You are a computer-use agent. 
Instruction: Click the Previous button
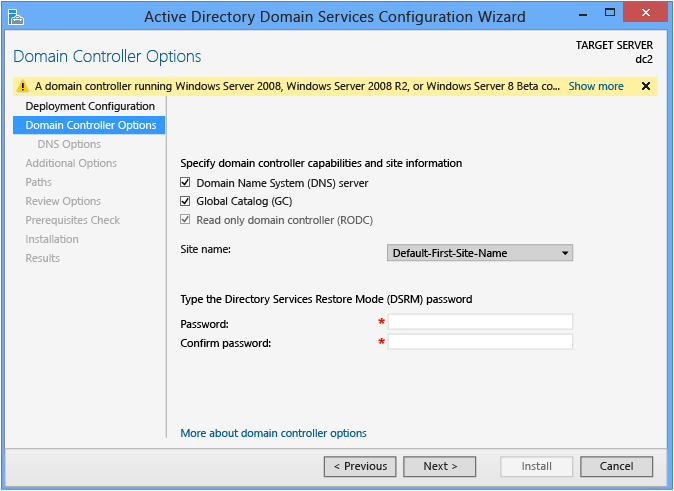[360, 466]
